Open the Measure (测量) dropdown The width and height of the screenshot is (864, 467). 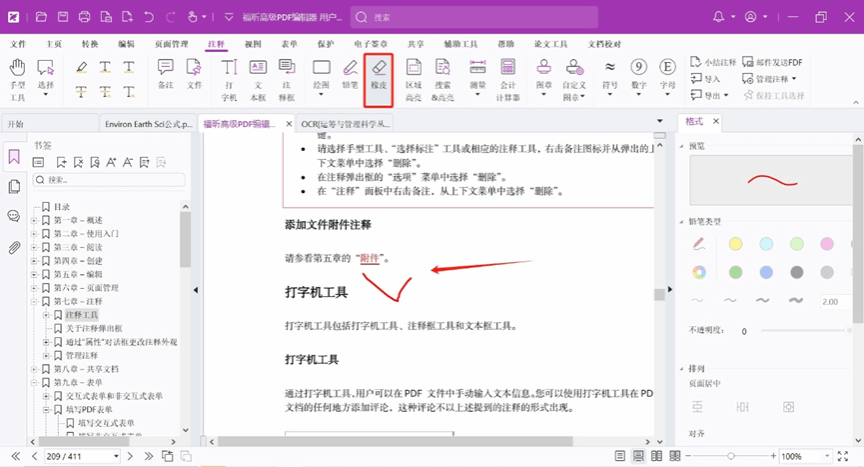click(x=479, y=75)
